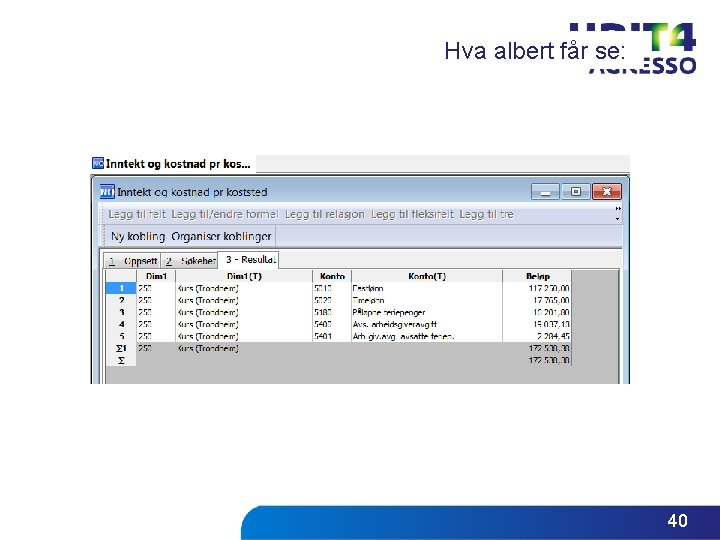The image size is (720, 540).
Task: Click the Konto cell 5401
Action: [x=332, y=336]
